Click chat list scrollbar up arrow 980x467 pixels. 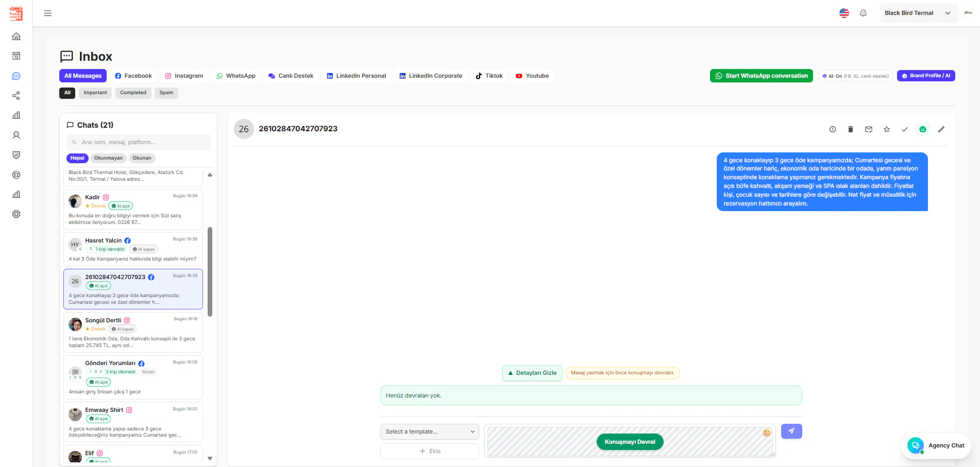210,175
